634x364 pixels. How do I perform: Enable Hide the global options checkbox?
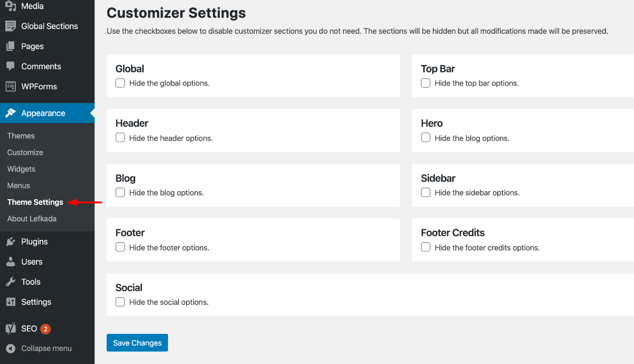pos(120,83)
